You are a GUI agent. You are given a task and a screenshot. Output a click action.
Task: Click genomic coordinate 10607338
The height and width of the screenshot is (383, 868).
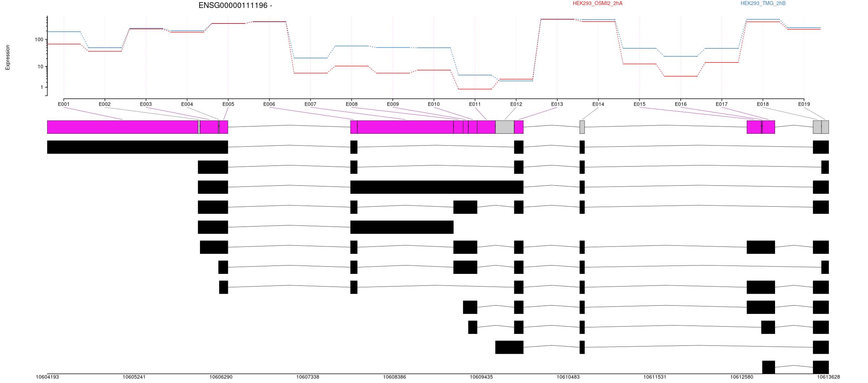point(308,377)
